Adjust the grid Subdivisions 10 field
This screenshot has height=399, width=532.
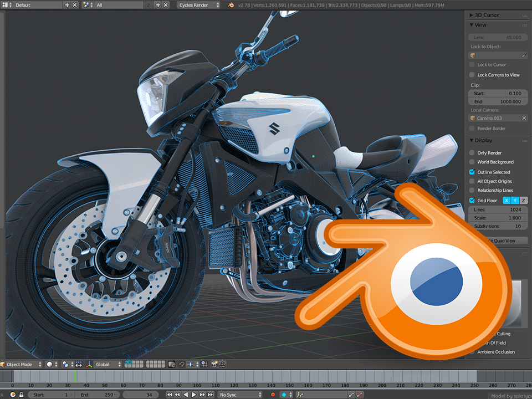(x=498, y=226)
